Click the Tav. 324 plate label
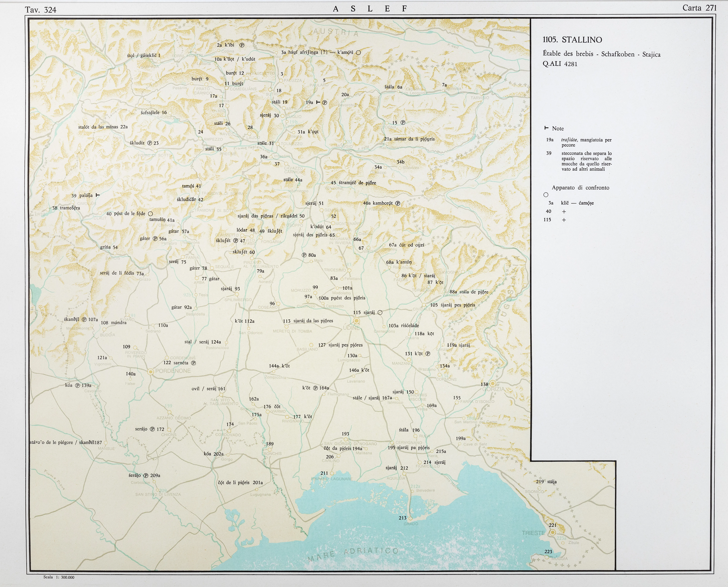The height and width of the screenshot is (587, 728). point(41,10)
